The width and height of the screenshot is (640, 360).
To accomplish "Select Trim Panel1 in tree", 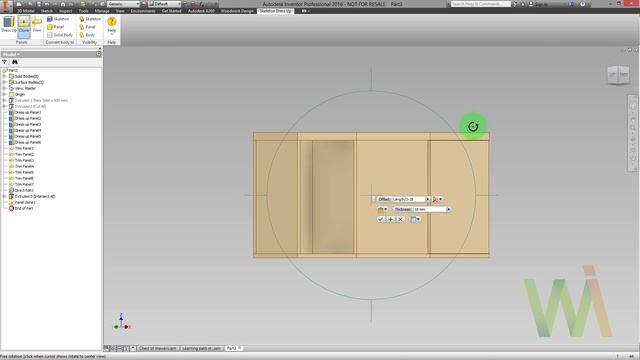I will (21, 149).
